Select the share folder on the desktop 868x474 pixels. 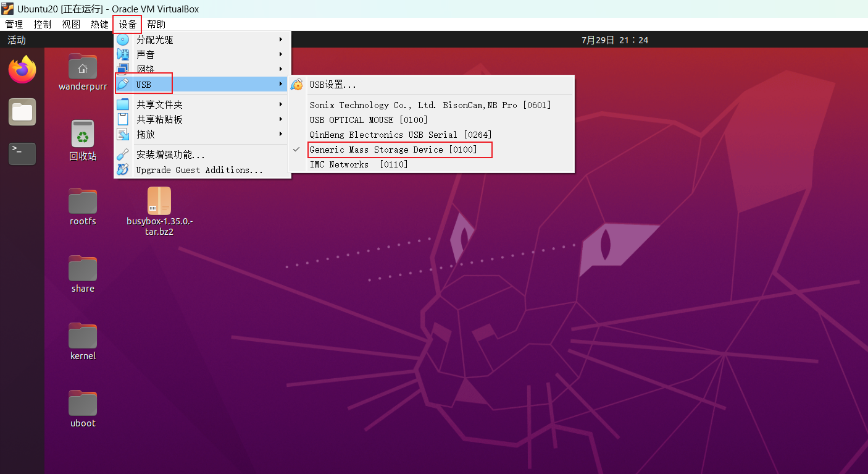83,274
